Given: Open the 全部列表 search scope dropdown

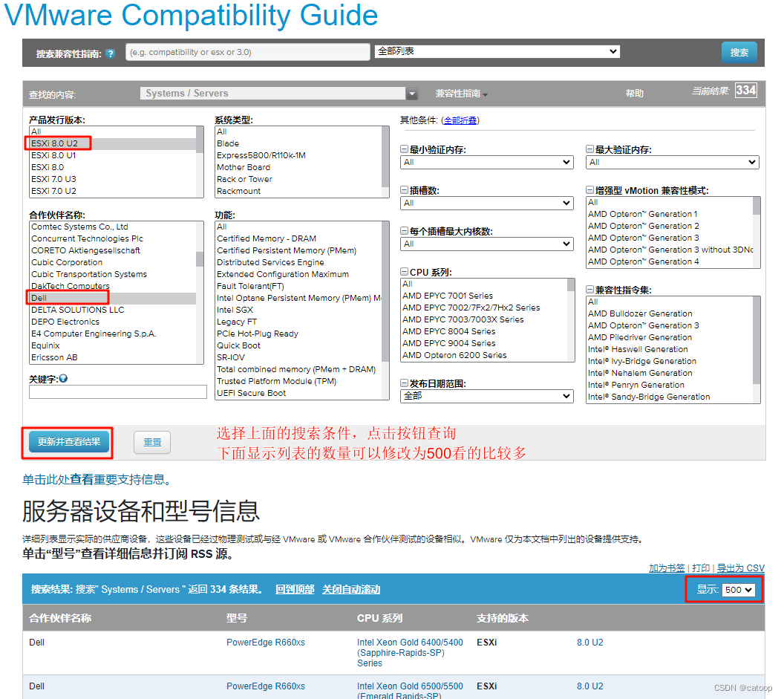Looking at the screenshot, I should (497, 51).
